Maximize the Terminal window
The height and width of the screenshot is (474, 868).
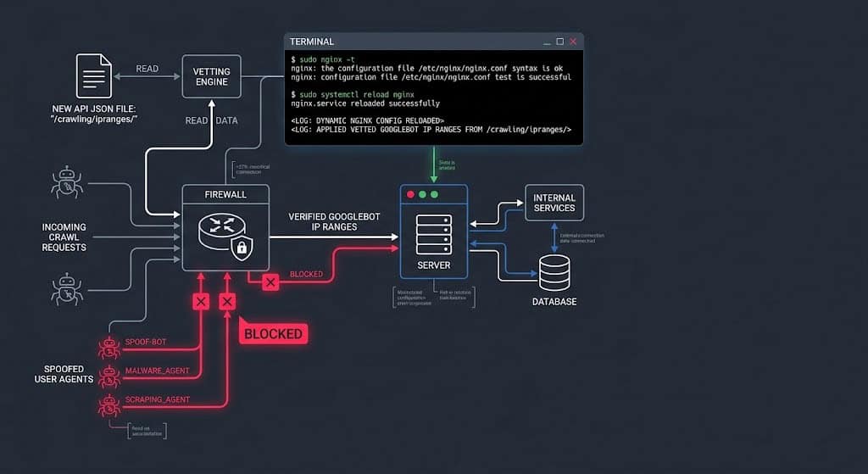tap(559, 42)
